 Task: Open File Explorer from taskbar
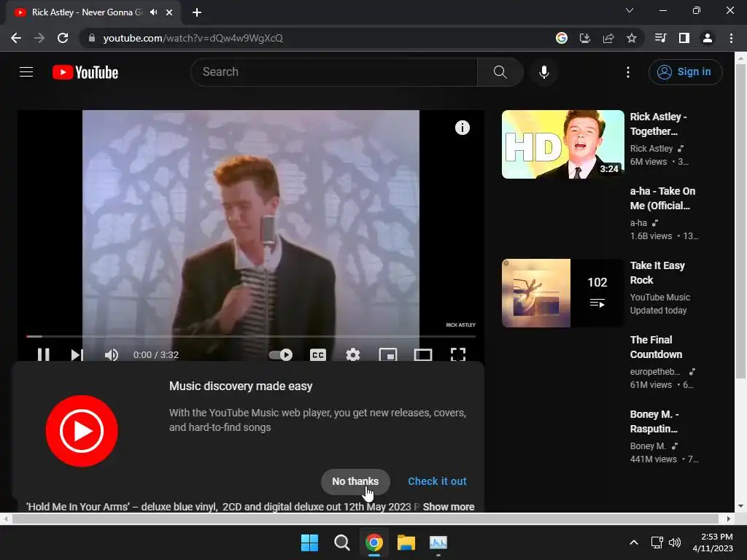pyautogui.click(x=406, y=542)
